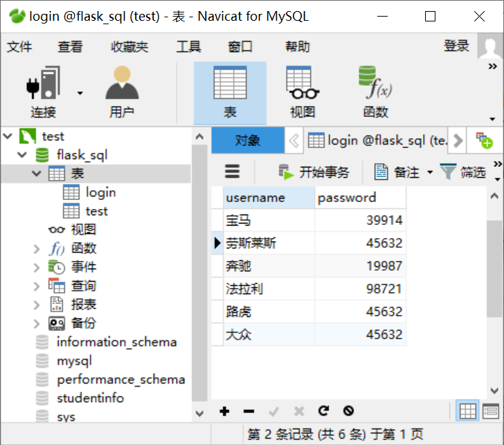The width and height of the screenshot is (504, 445).
Task: Click the 查询 query icon
Action: [x=57, y=286]
